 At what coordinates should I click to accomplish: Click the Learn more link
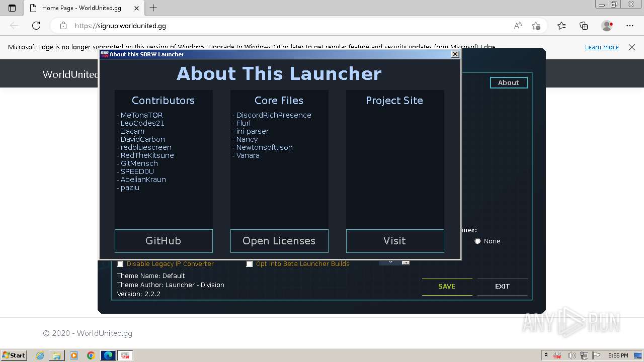pyautogui.click(x=602, y=47)
